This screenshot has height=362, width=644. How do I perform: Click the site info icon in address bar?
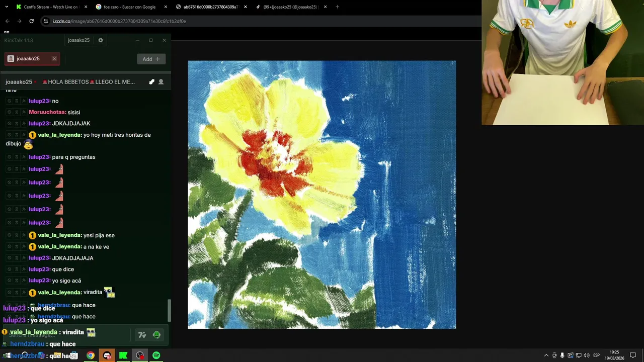[x=46, y=21]
